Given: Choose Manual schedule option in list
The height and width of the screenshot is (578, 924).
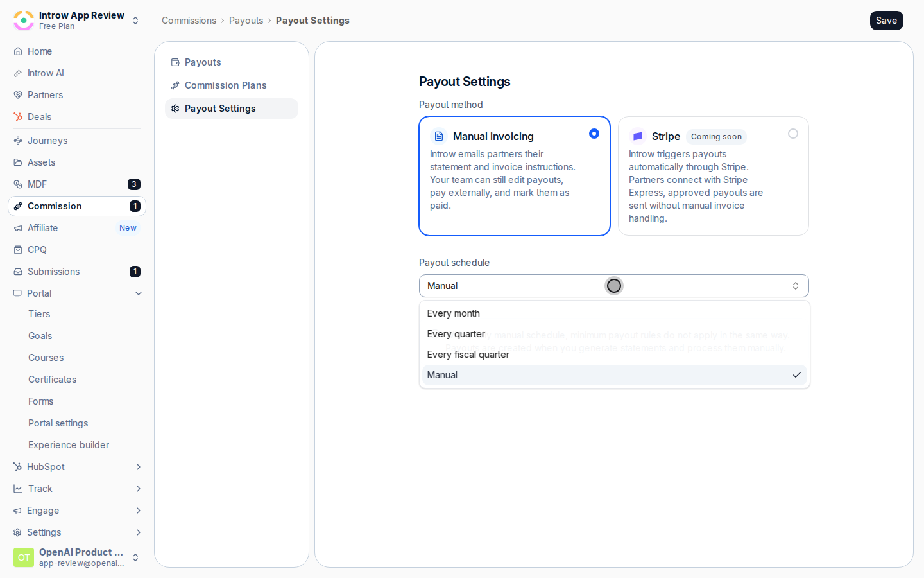Looking at the screenshot, I should click(614, 375).
